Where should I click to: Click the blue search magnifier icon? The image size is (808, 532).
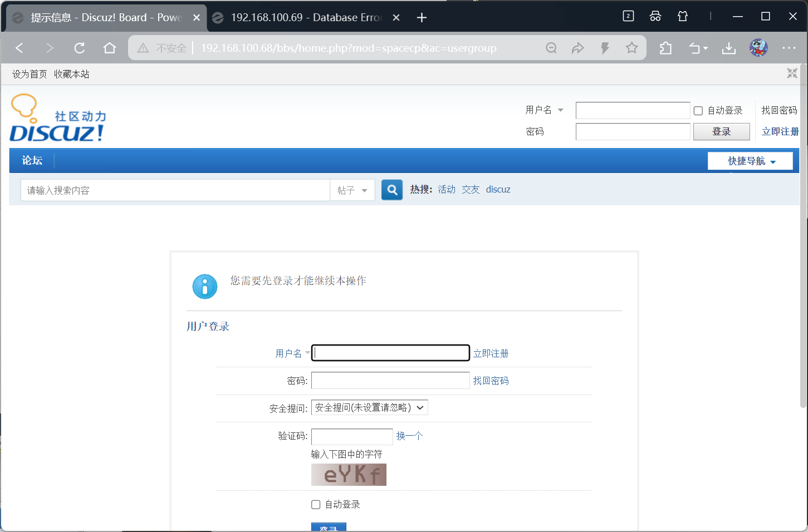tap(391, 189)
